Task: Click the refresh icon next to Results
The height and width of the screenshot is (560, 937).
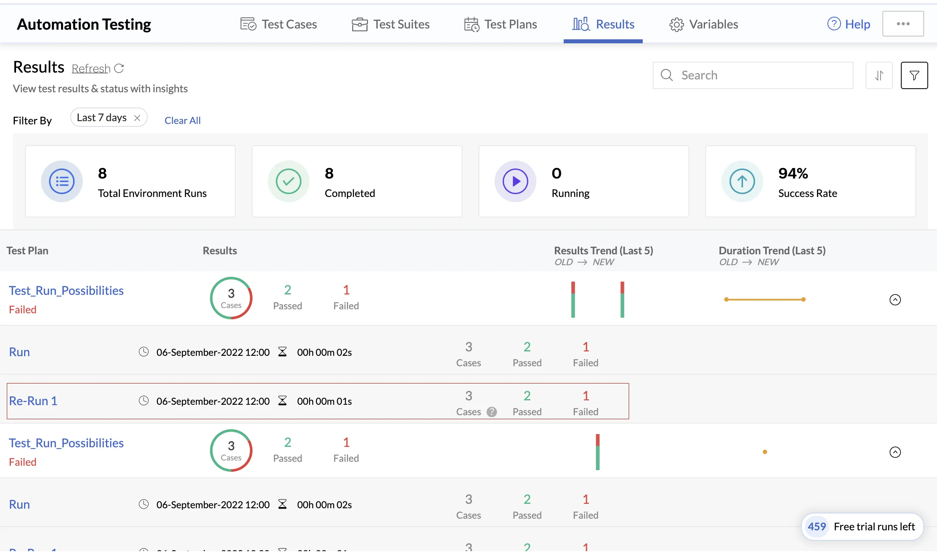Action: 119,69
